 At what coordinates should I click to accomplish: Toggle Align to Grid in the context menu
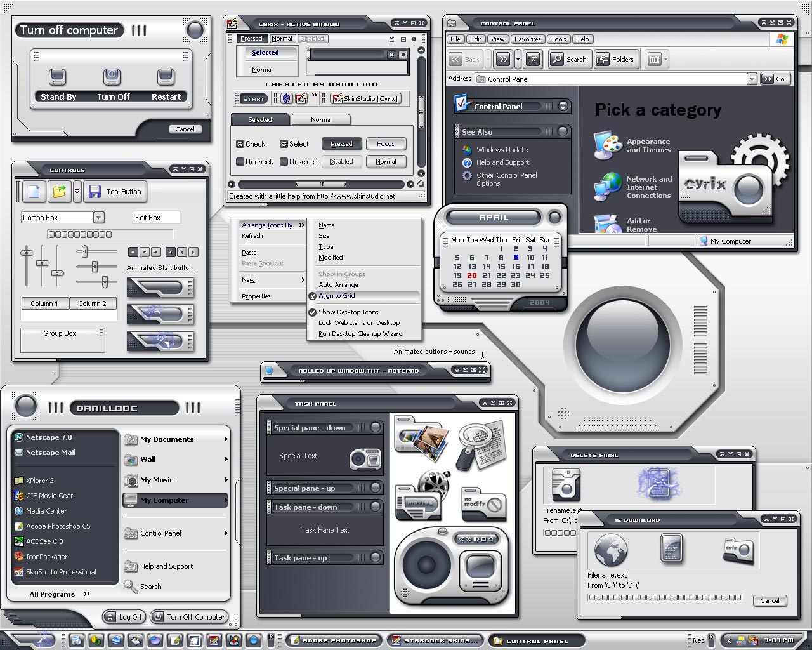coord(363,296)
